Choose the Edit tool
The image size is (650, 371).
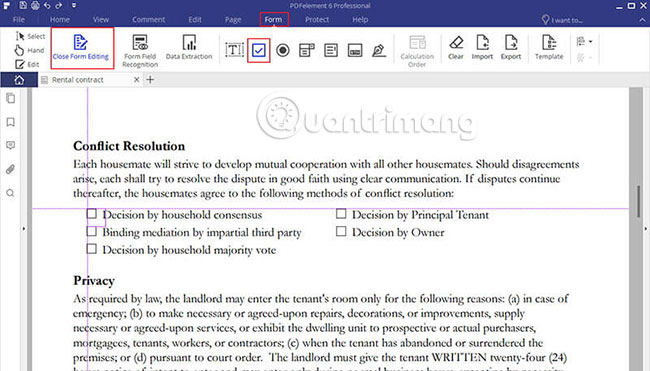[x=27, y=64]
